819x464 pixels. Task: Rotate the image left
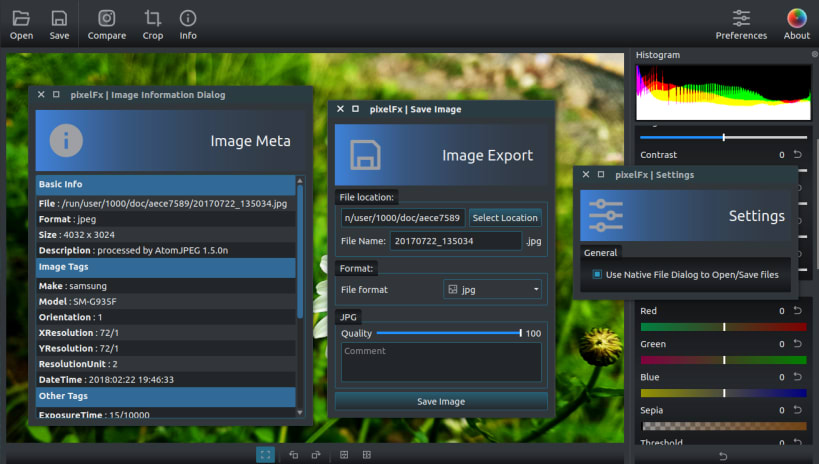[294, 455]
